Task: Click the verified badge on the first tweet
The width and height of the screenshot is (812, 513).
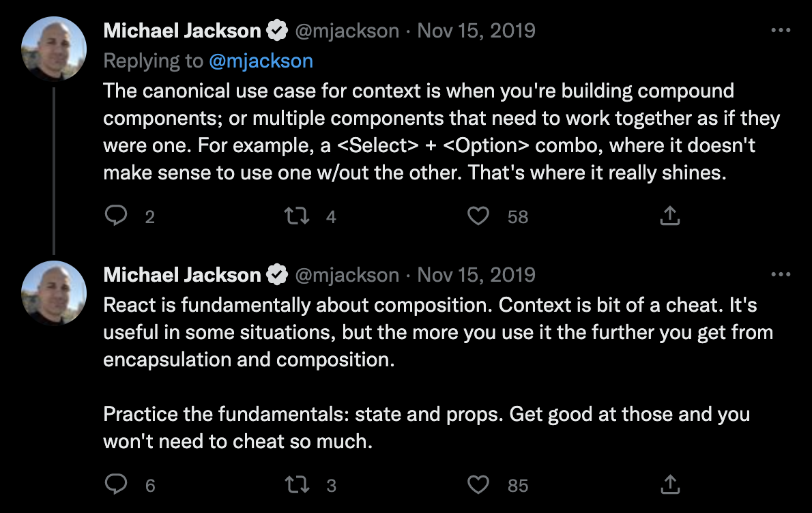Action: [x=277, y=30]
